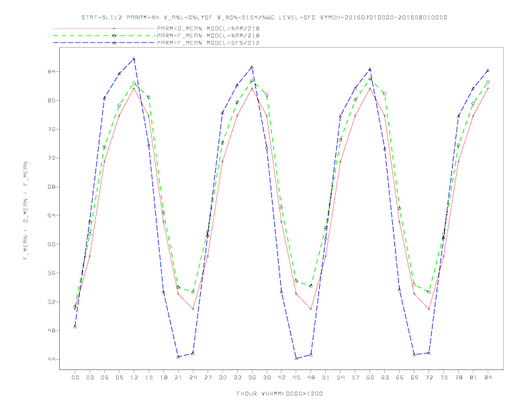The height and width of the screenshot is (411, 532).
Task: Click x-axis forecast hour label 00
Action: pyautogui.click(x=75, y=377)
